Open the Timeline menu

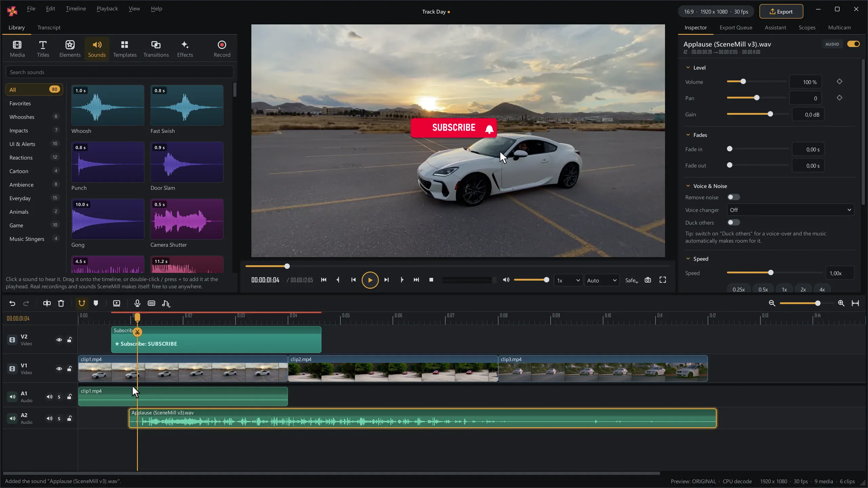(76, 8)
